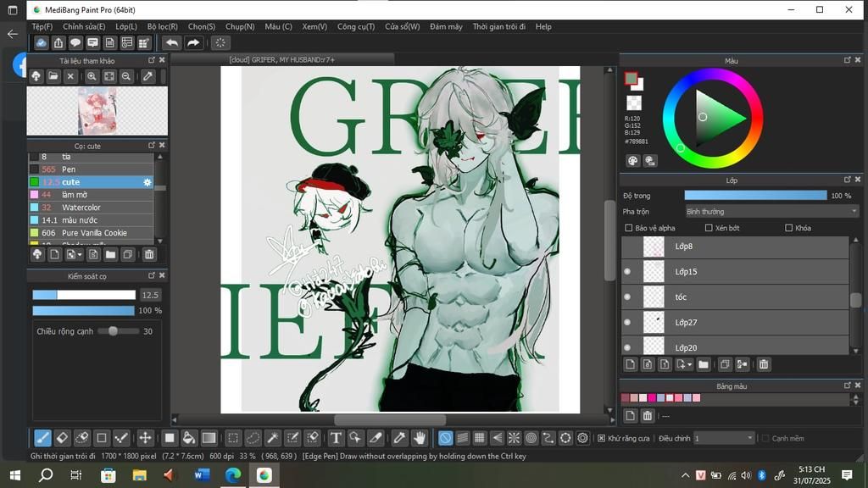Click the Undo arrow in top toolbar
Viewport: 868px width, 488px height.
172,42
